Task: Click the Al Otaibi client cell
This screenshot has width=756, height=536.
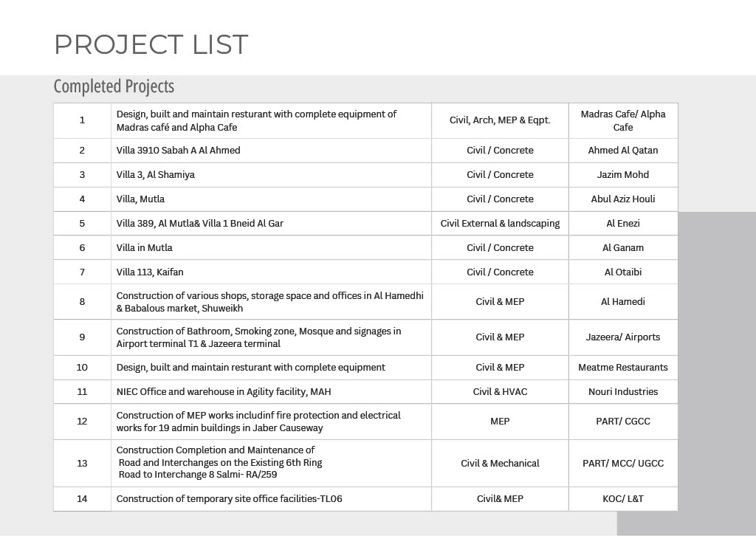Action: click(622, 272)
